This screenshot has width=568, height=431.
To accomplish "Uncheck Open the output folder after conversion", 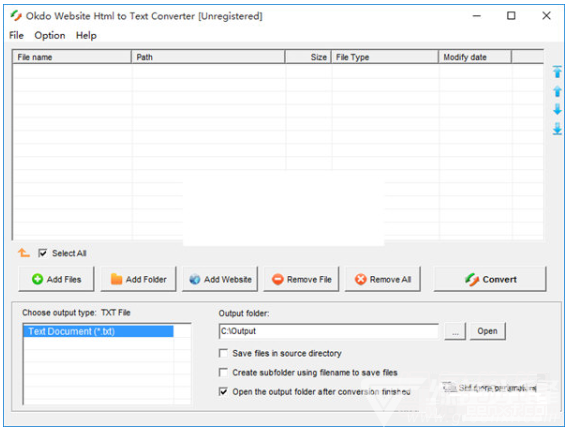I will coord(224,392).
